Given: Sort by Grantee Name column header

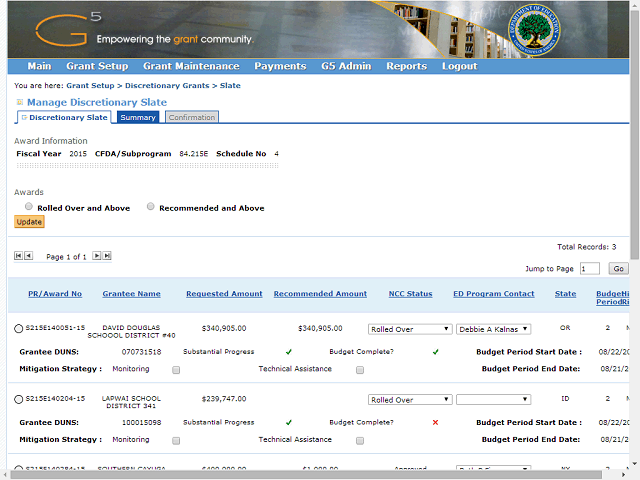Looking at the screenshot, I should [x=131, y=294].
